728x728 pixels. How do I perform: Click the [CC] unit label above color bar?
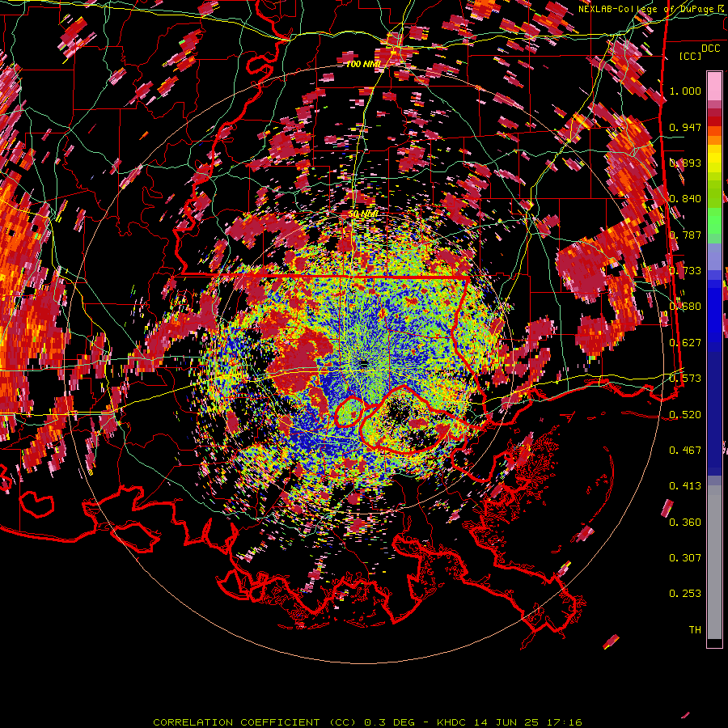[690, 56]
